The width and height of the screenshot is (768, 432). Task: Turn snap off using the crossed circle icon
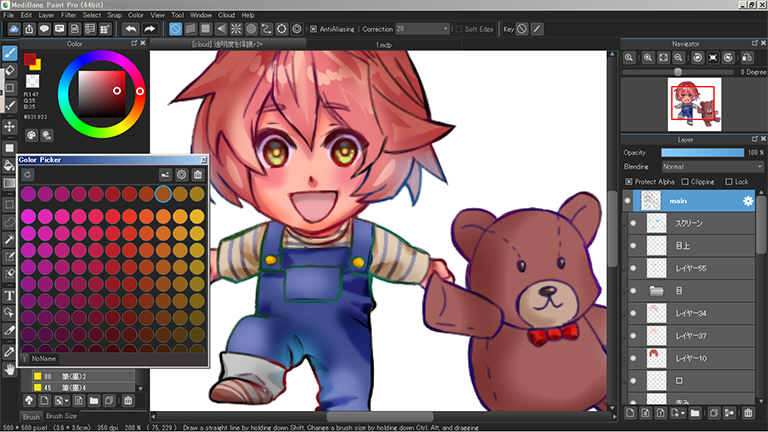coord(175,29)
